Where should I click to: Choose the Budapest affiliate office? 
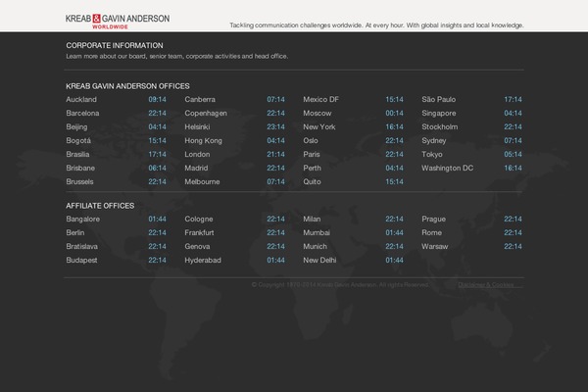82,261
